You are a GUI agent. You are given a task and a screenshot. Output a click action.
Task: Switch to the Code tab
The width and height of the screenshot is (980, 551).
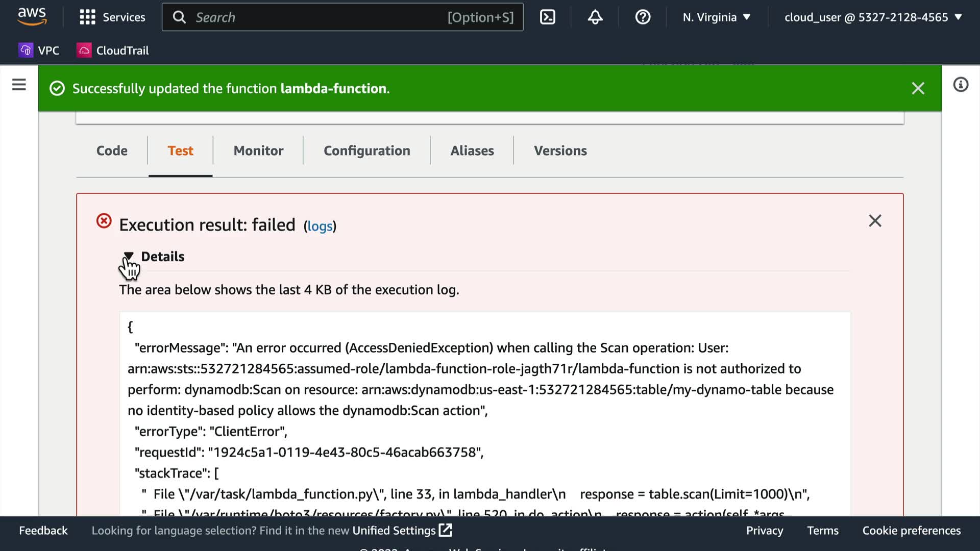(x=112, y=151)
